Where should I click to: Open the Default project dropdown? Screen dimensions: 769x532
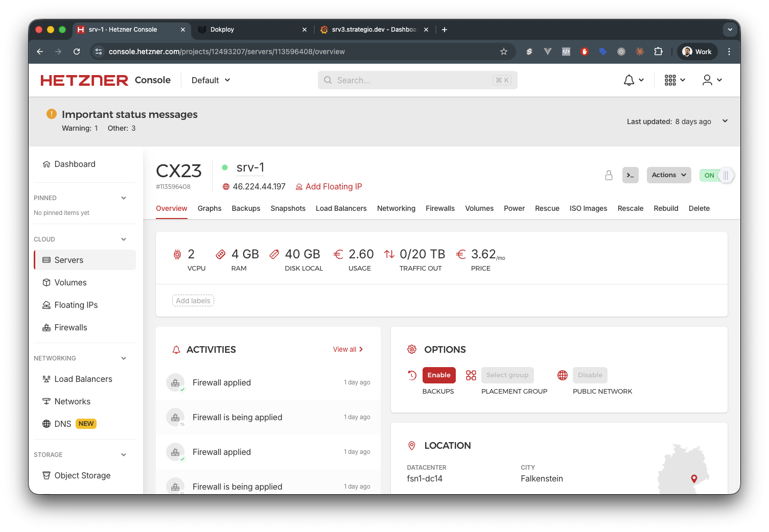click(211, 80)
